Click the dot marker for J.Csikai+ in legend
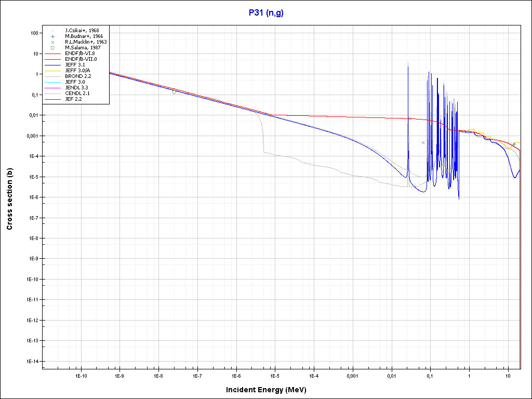532x399 pixels. click(52, 31)
